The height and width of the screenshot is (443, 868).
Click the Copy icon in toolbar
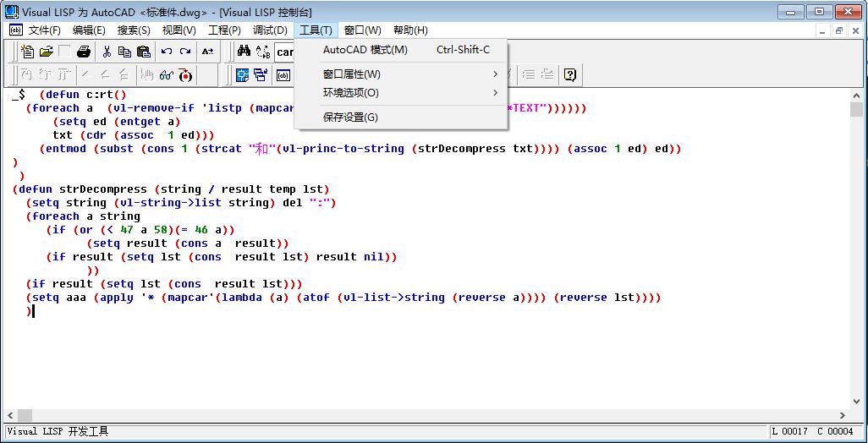coord(125,52)
